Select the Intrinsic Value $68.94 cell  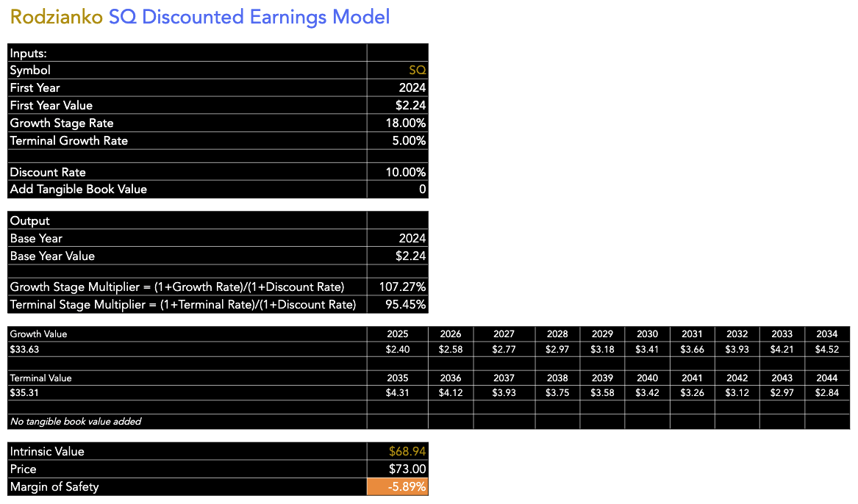point(397,452)
